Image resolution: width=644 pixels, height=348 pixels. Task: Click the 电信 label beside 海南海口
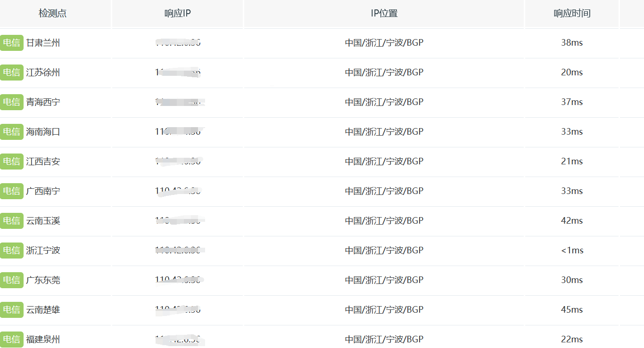coord(11,132)
